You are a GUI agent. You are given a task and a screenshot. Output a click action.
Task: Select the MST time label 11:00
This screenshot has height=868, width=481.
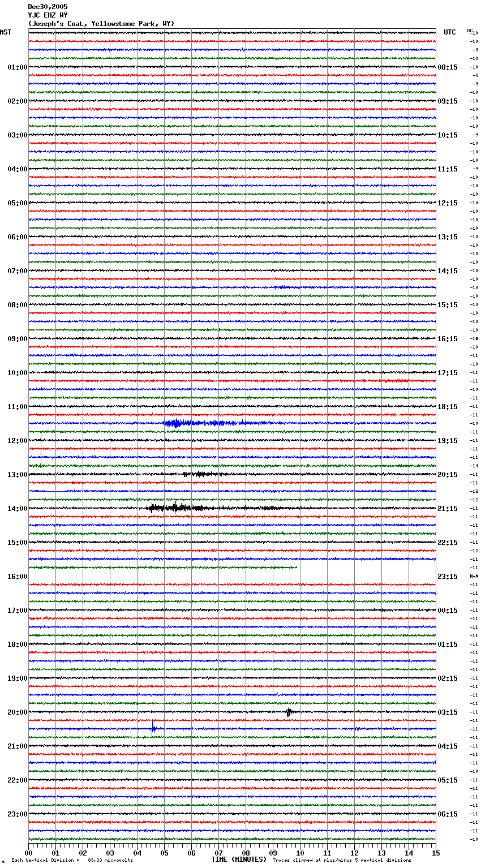(18, 407)
